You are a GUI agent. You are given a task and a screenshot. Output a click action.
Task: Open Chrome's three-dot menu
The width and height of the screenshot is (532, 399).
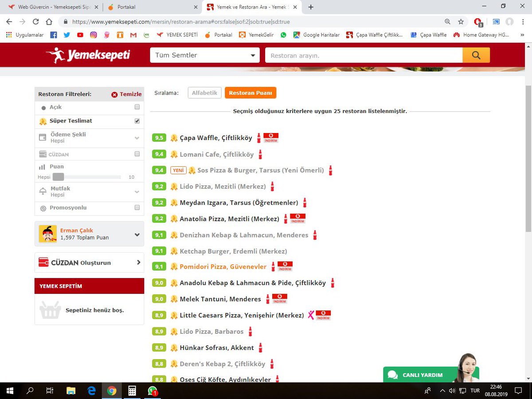[523, 21]
